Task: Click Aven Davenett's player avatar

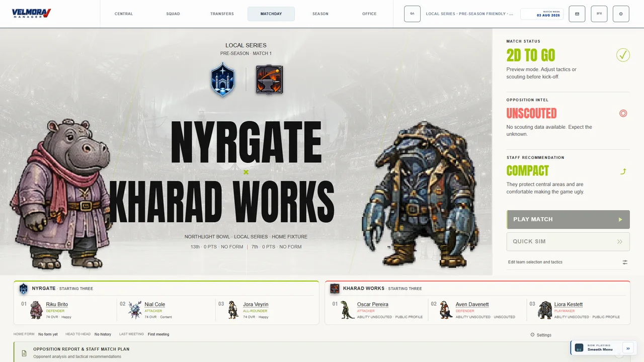Action: 446,310
